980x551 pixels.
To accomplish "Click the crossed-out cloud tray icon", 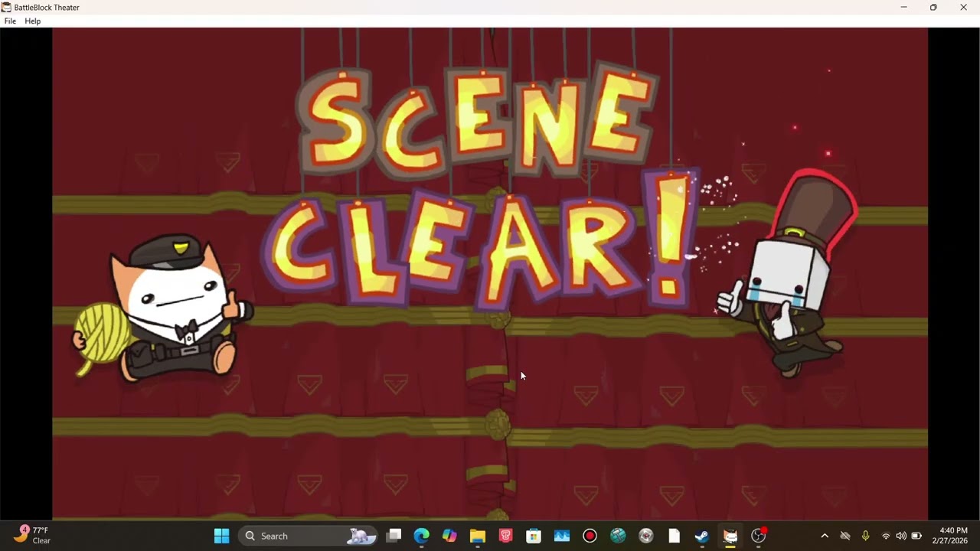I will click(845, 536).
